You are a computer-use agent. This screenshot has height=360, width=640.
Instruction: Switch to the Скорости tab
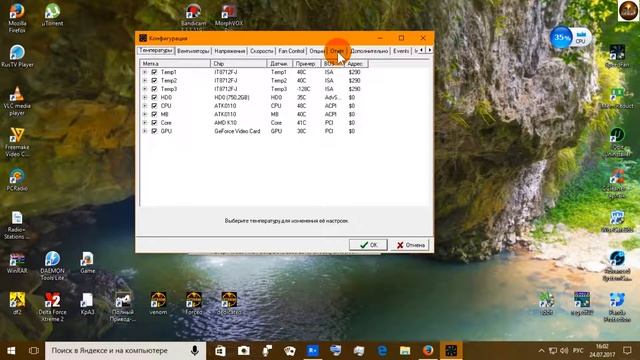(x=261, y=51)
